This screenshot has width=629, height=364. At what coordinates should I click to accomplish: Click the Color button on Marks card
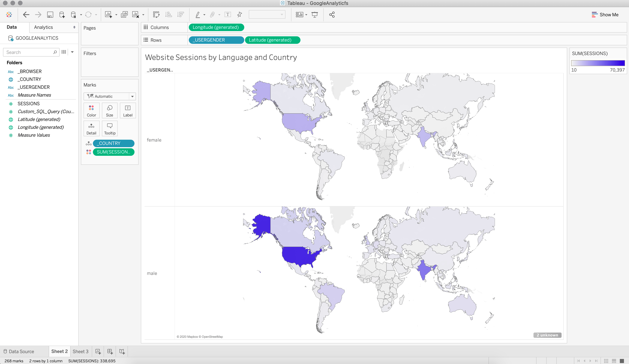91,110
